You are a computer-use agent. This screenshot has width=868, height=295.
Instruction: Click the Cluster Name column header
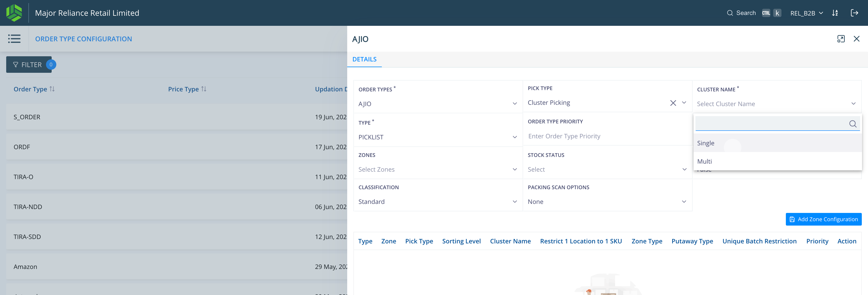(x=510, y=241)
